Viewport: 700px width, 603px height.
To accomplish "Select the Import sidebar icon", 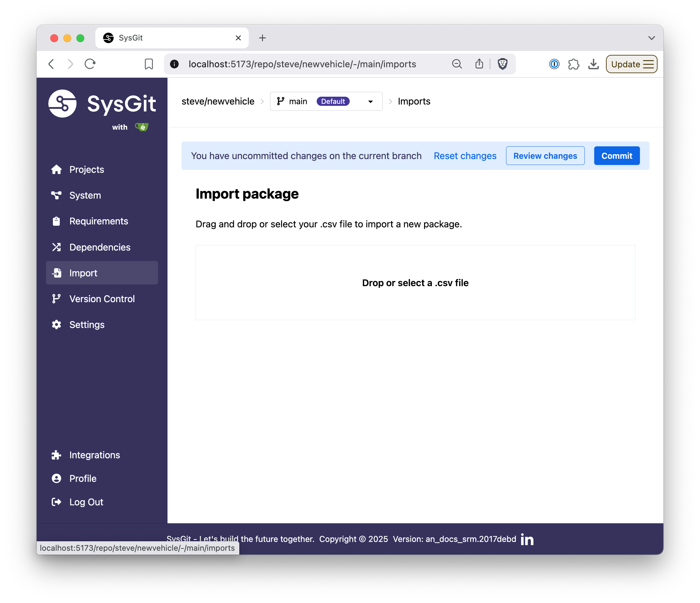I will [x=56, y=273].
